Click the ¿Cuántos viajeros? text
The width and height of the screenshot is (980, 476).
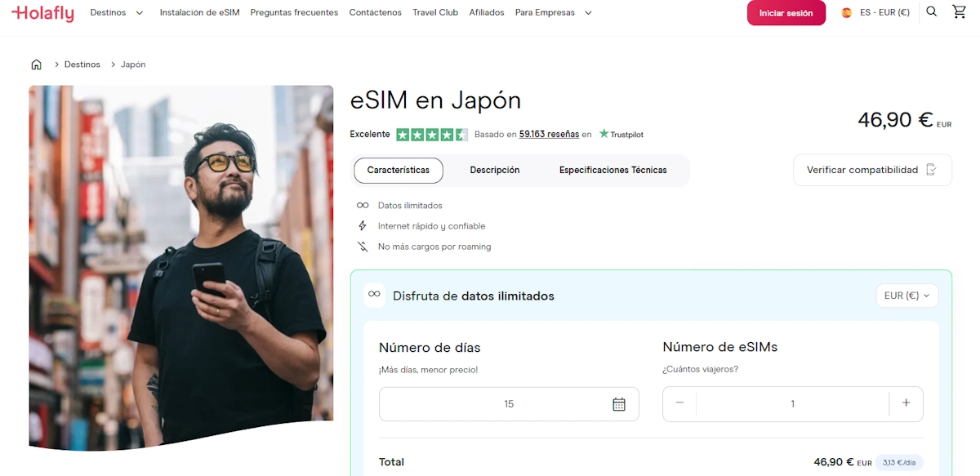pos(701,369)
